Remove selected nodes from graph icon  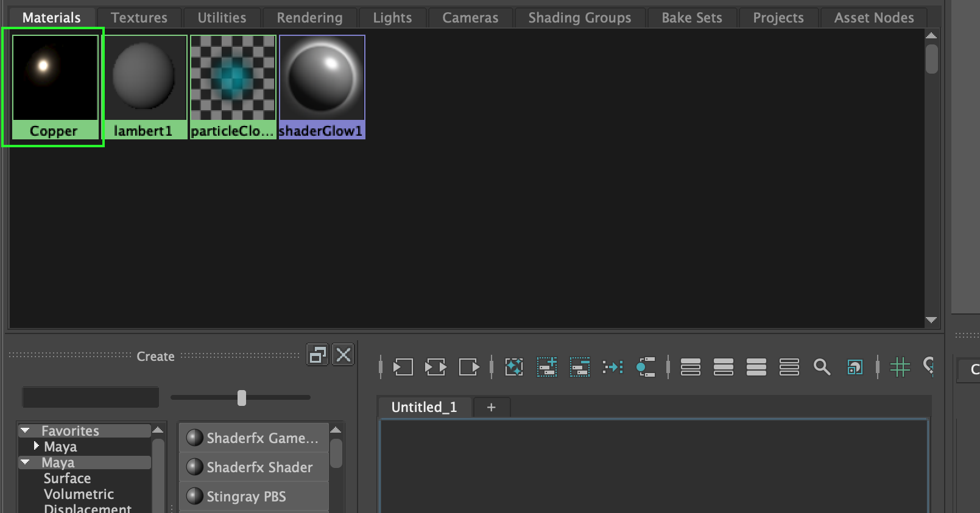point(580,367)
